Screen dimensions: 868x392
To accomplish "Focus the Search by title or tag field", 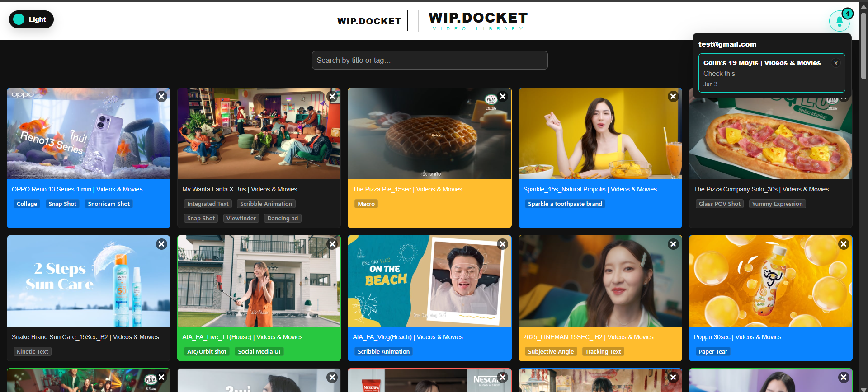I will [429, 60].
